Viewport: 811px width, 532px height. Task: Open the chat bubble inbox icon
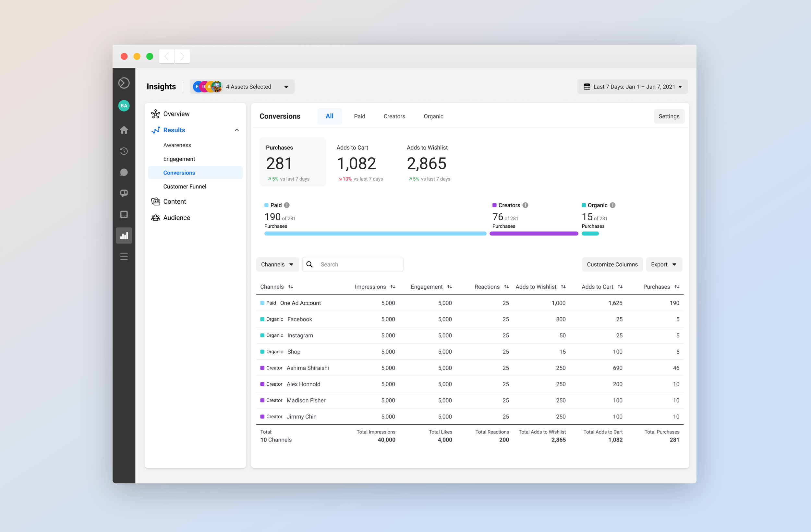tap(124, 173)
